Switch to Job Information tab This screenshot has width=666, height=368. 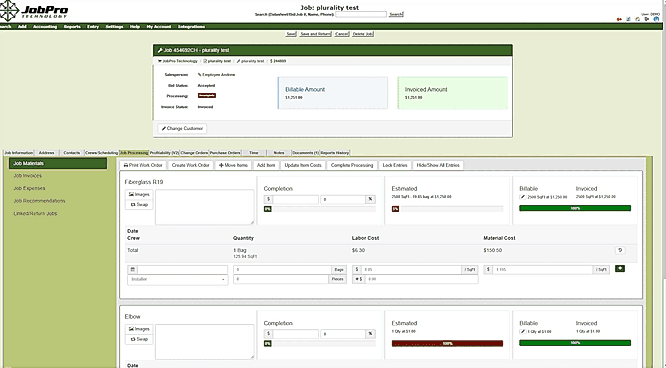[18, 153]
